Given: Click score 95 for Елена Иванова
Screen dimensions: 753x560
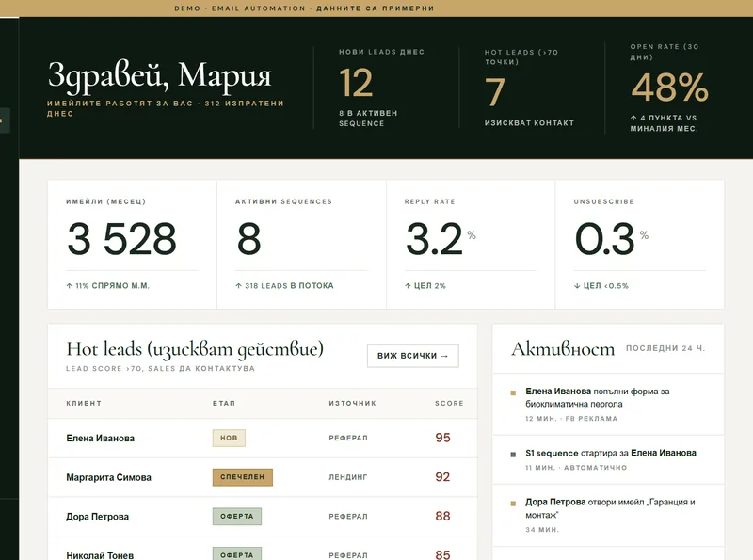Looking at the screenshot, I should tap(442, 438).
